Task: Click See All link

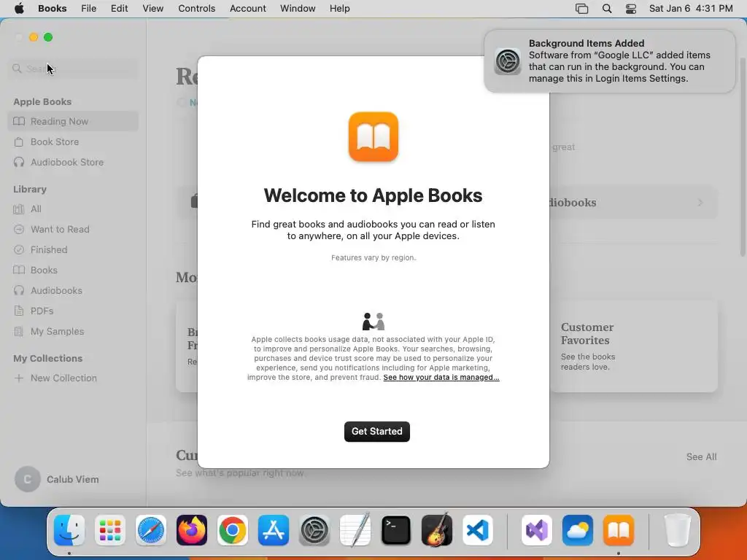Action: 701,456
